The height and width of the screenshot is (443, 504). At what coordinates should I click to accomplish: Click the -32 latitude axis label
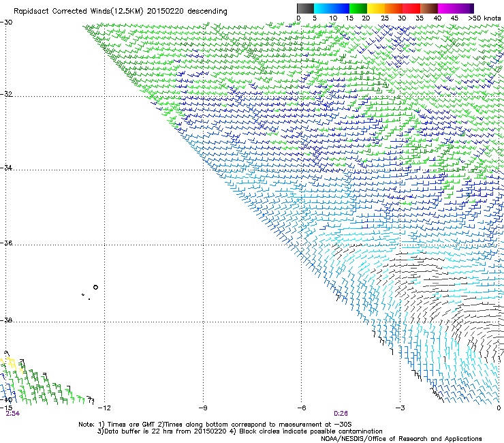6,94
